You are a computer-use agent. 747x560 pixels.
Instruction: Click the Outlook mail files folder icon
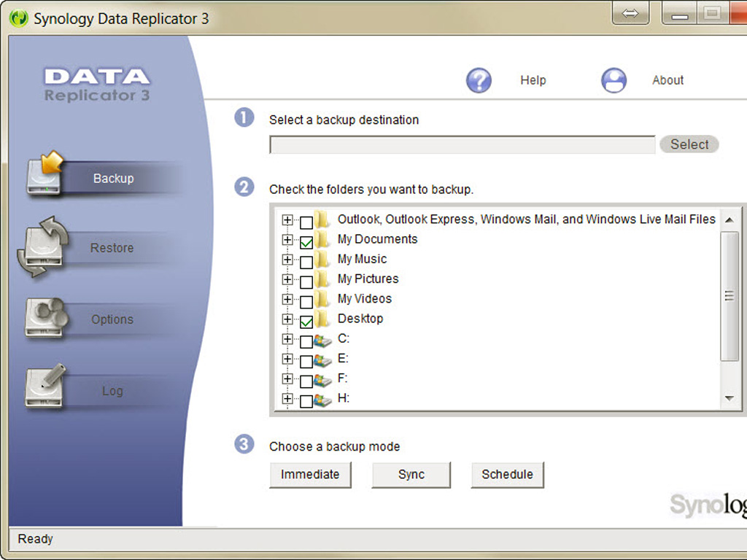coord(322,219)
